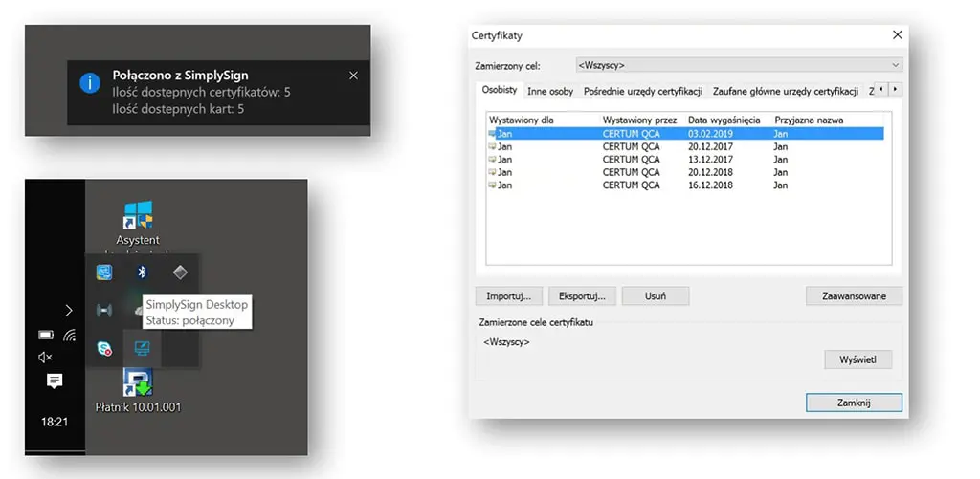The width and height of the screenshot is (980, 479).
Task: Select the date 13.12.2017 cell
Action: point(711,160)
